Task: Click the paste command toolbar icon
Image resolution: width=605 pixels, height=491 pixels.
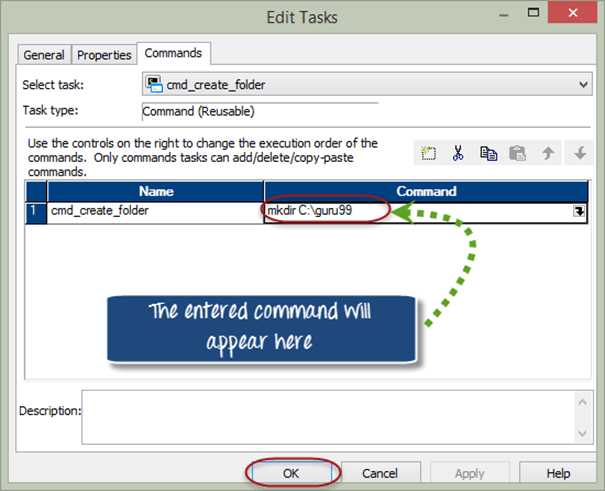Action: point(517,153)
